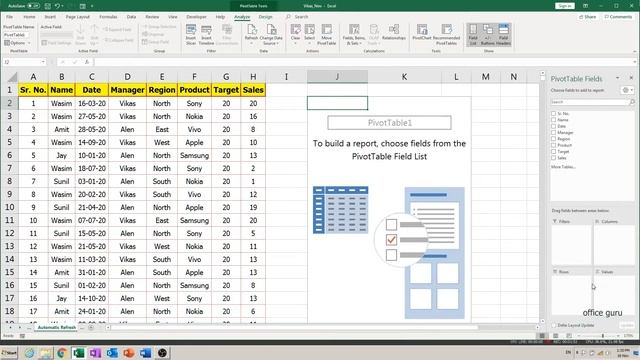This screenshot has width=640, height=360.
Task: Check the Date field checkbox
Action: pyautogui.click(x=553, y=126)
